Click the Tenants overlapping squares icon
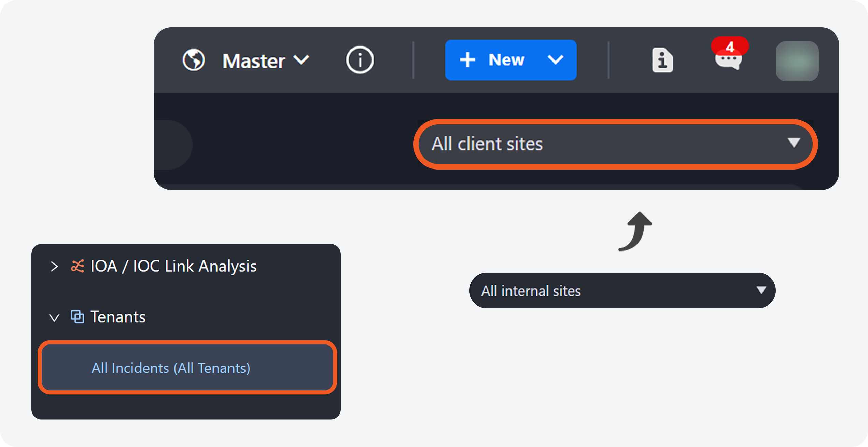 [78, 317]
